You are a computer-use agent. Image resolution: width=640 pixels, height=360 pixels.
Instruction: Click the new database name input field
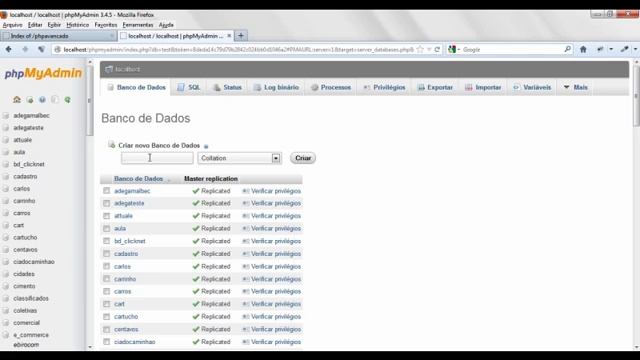(x=157, y=158)
